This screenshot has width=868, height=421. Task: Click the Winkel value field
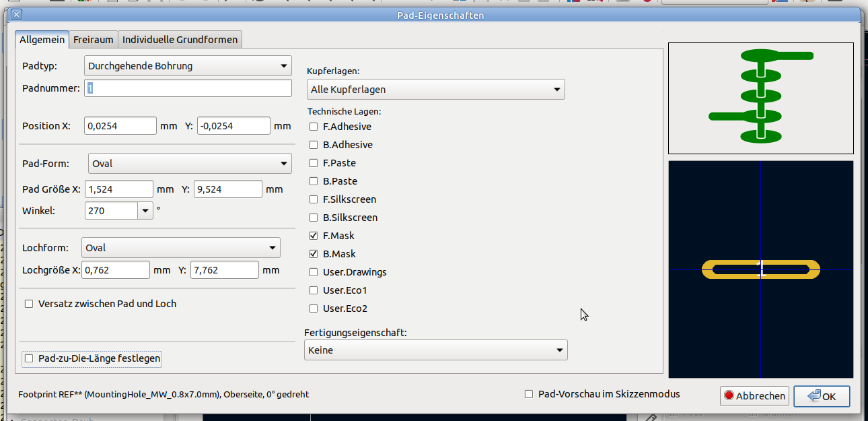coord(111,211)
